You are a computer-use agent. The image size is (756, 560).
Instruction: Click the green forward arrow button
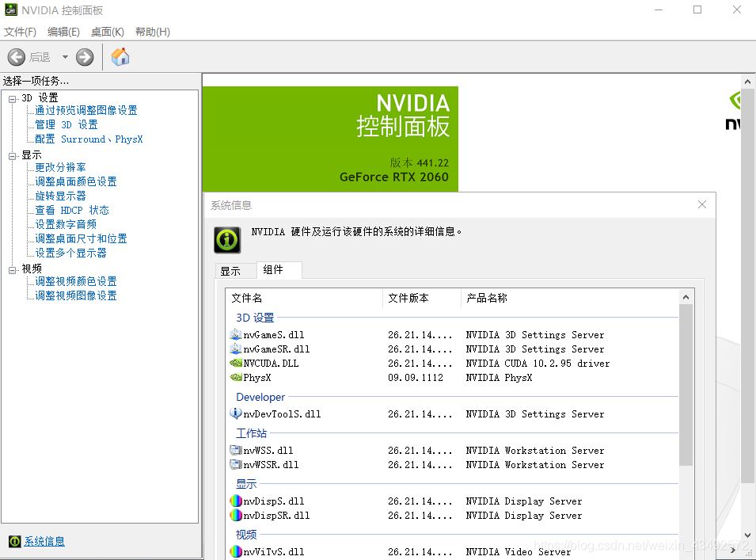tap(85, 57)
